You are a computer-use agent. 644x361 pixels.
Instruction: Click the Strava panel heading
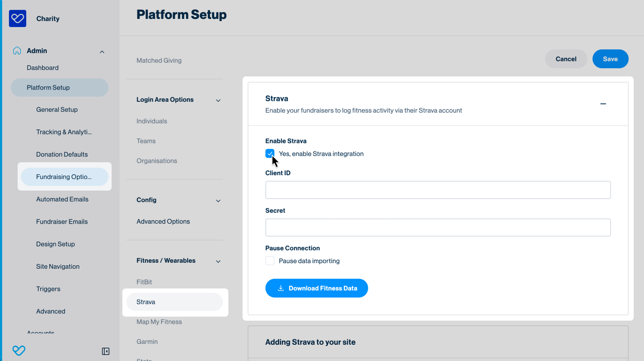point(276,98)
